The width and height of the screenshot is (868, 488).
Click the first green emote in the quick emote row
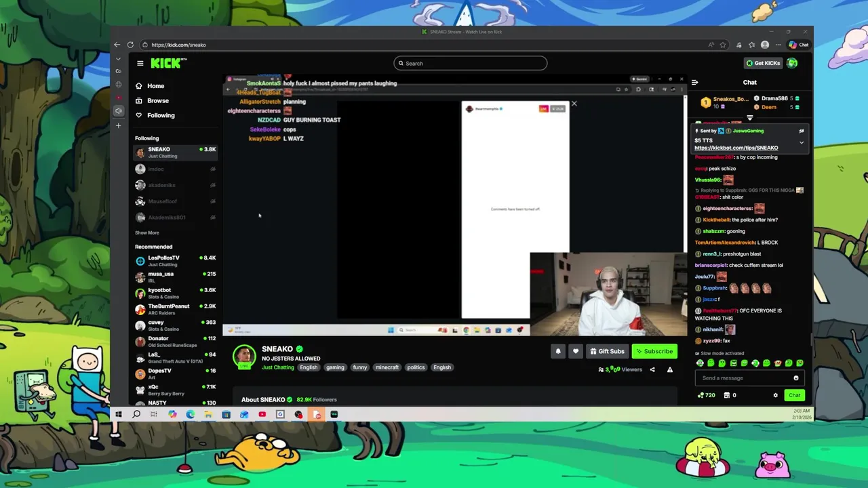[x=700, y=363]
